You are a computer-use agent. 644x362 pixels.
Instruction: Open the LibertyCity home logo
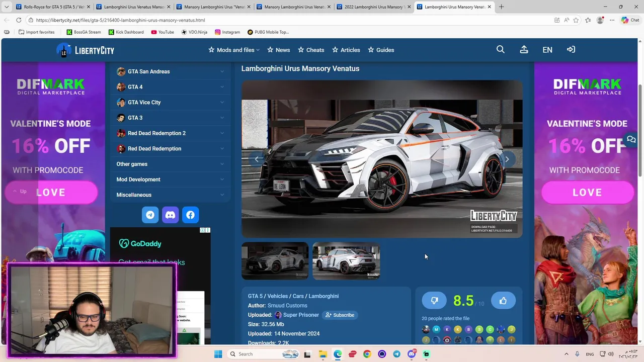(85, 50)
